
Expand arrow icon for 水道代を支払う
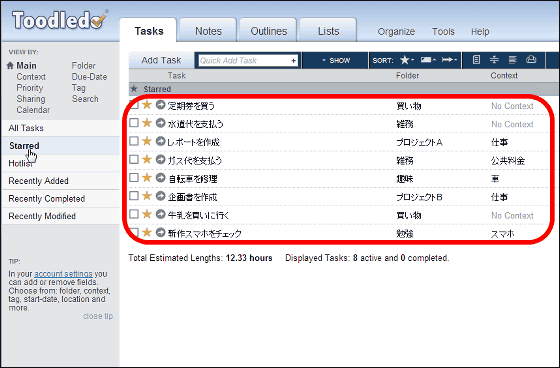point(161,123)
